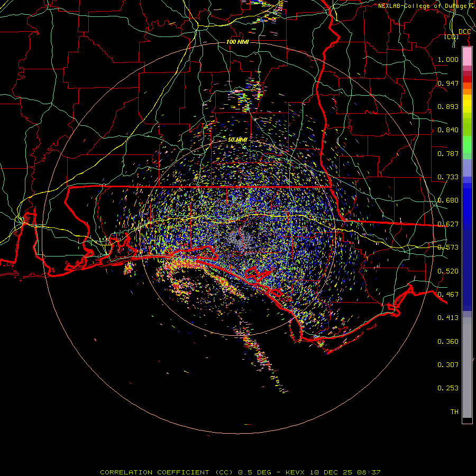Image resolution: width=476 pixels, height=476 pixels.
Task: Click the CORRELATION COEFFICIENT caption words
Action: coord(154,472)
